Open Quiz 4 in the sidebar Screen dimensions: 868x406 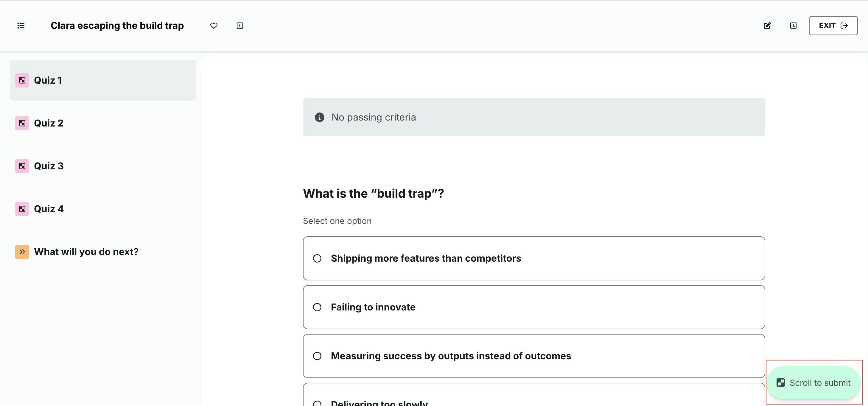coord(49,209)
